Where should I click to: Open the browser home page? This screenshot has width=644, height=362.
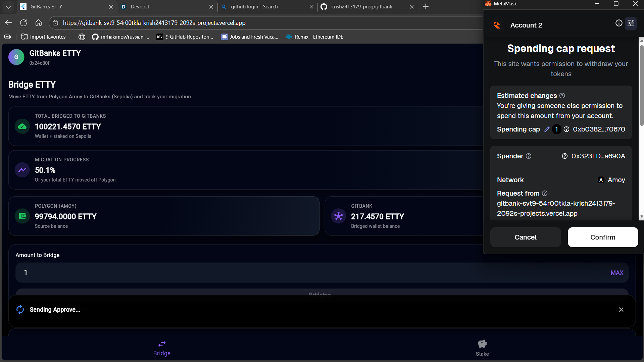(39, 23)
